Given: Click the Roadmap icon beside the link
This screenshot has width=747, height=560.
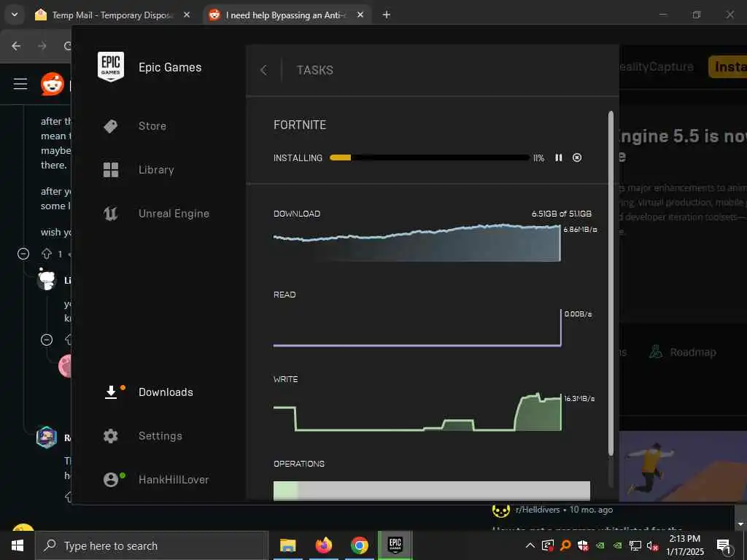Looking at the screenshot, I should [x=656, y=352].
